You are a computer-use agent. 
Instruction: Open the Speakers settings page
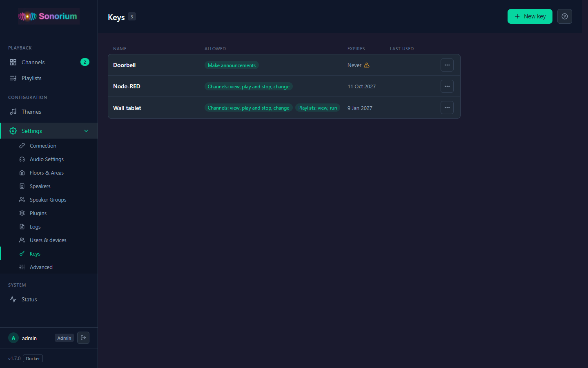coord(49,186)
